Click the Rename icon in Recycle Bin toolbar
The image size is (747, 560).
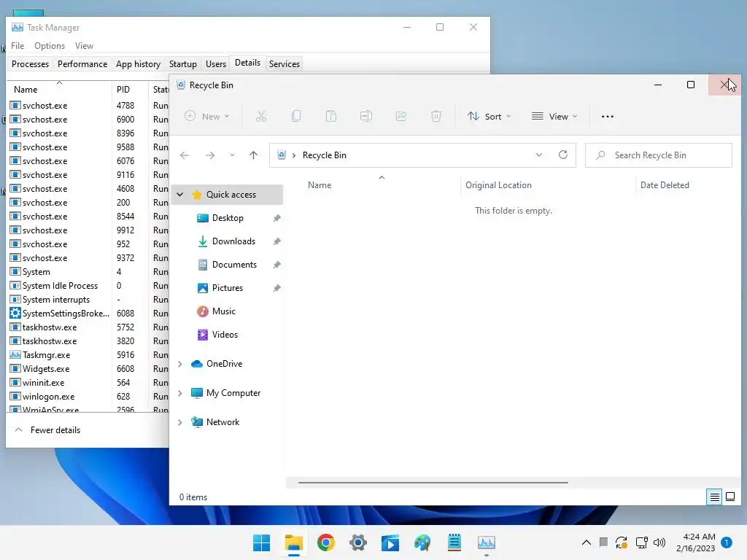(x=366, y=116)
